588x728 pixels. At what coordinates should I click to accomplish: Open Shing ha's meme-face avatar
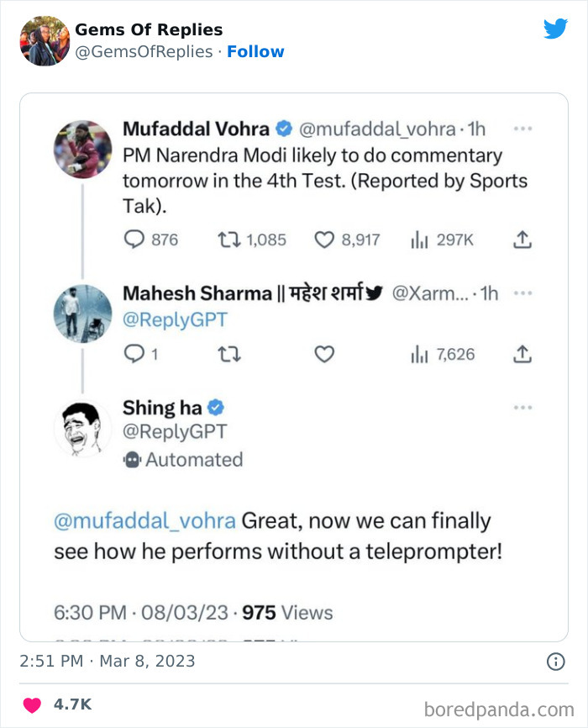(82, 428)
